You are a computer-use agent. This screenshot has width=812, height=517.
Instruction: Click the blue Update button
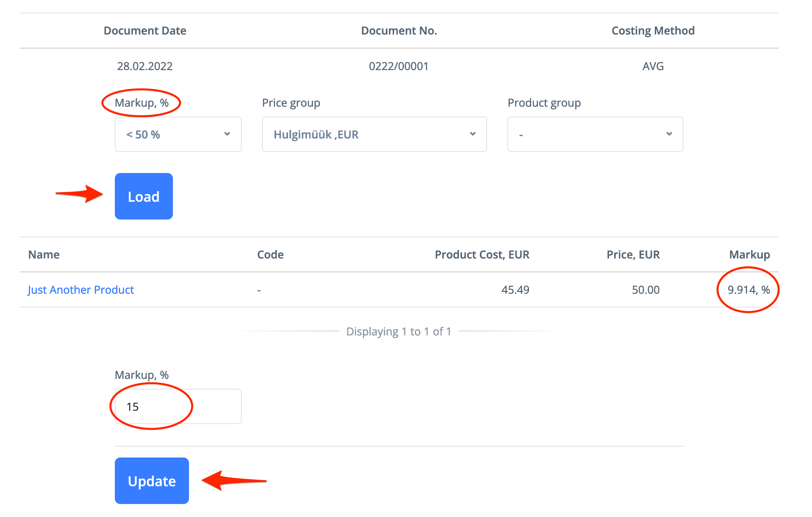[152, 480]
